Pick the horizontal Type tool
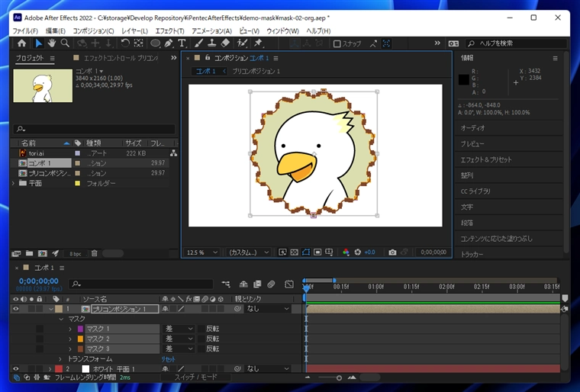580x392 pixels. [x=182, y=43]
